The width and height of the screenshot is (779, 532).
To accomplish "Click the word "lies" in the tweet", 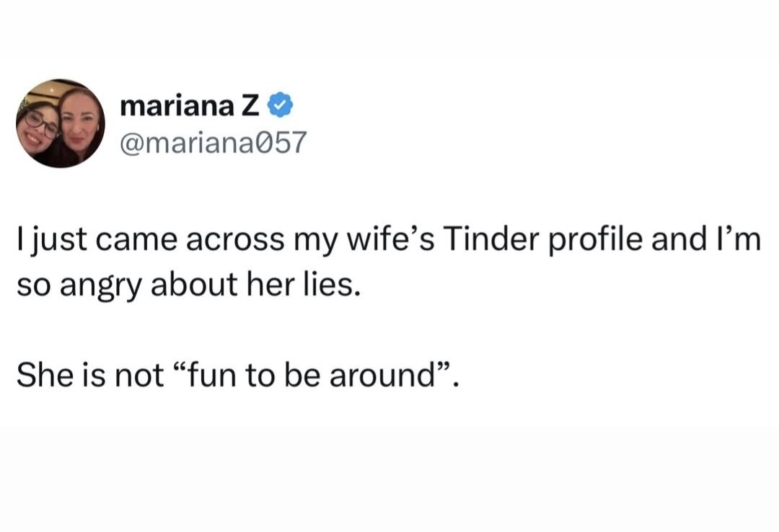I will coord(331,286).
